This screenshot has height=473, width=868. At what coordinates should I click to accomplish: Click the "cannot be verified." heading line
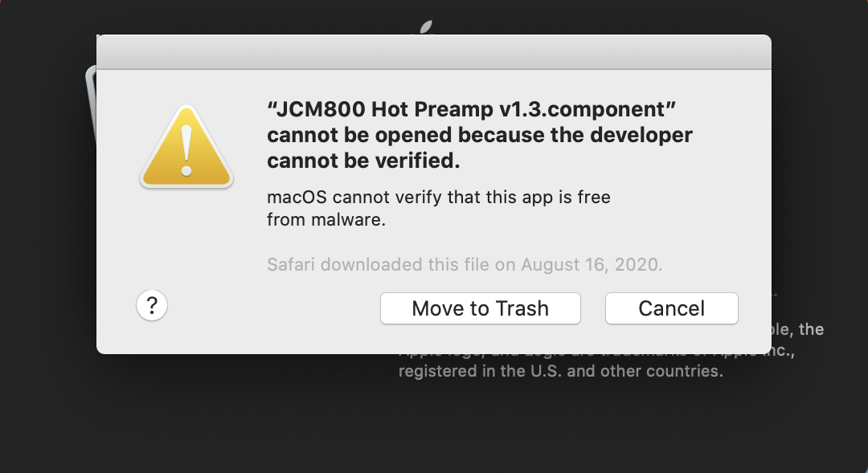tap(364, 161)
